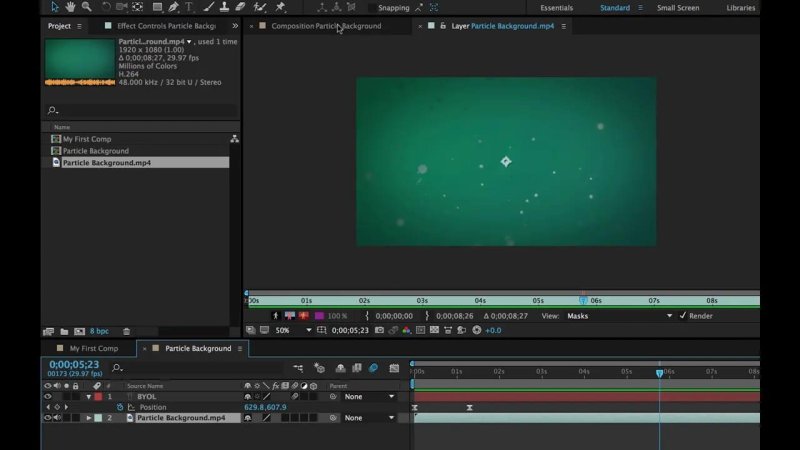Screen dimensions: 800x450
Task: Create a new folder in Project panel
Action: [64, 332]
